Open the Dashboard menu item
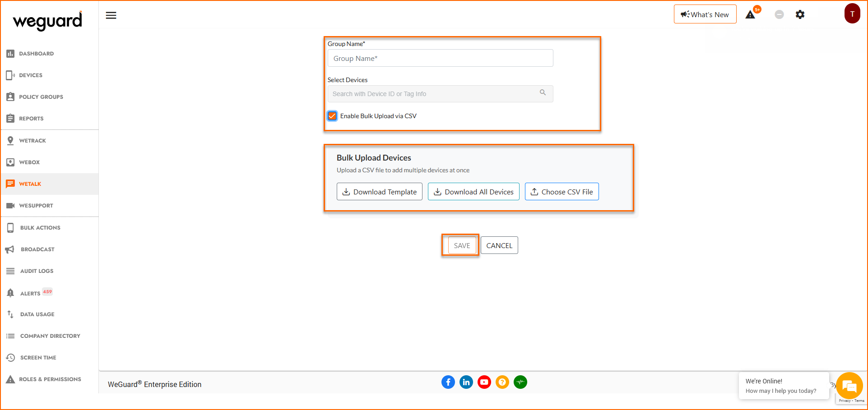The image size is (868, 410). click(x=36, y=54)
